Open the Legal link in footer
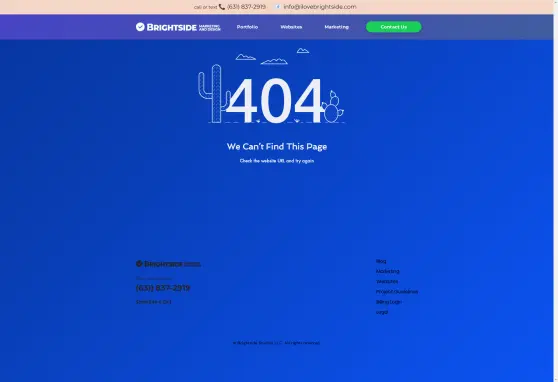Image resolution: width=558 pixels, height=382 pixels. click(382, 312)
